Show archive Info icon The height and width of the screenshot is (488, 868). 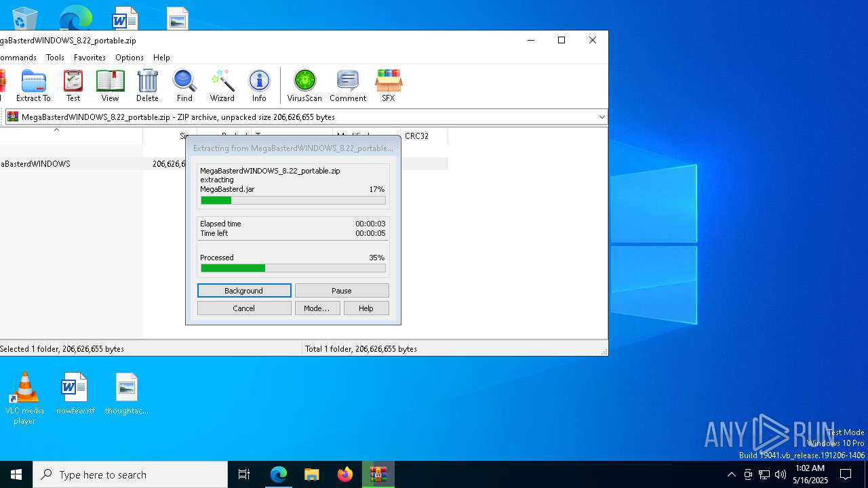tap(259, 85)
